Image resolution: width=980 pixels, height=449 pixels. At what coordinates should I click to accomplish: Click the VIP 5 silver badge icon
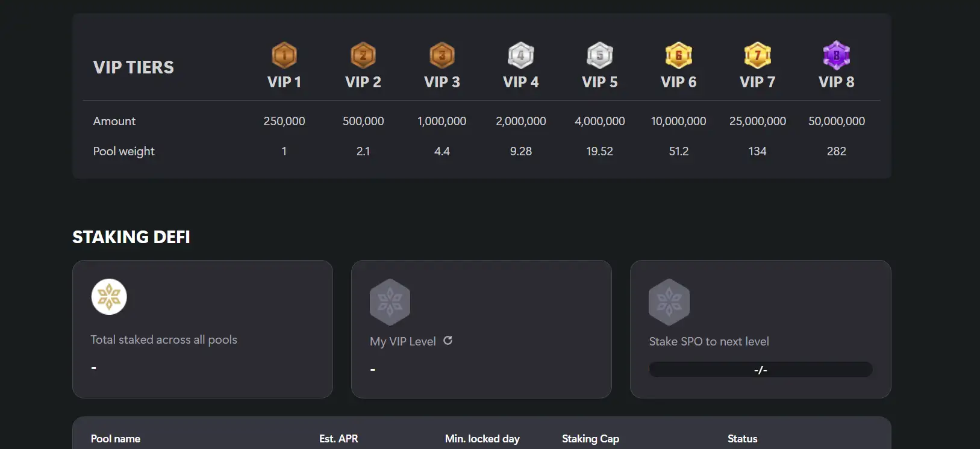click(600, 55)
